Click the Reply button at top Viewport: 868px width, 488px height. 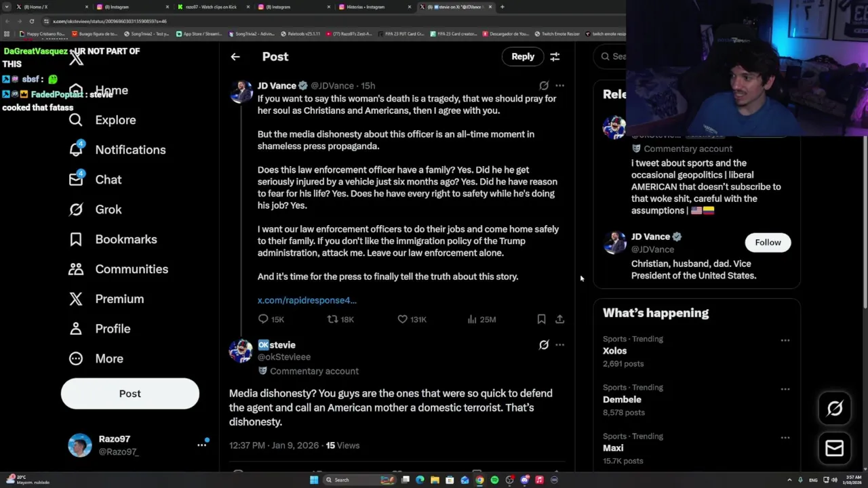(x=523, y=57)
